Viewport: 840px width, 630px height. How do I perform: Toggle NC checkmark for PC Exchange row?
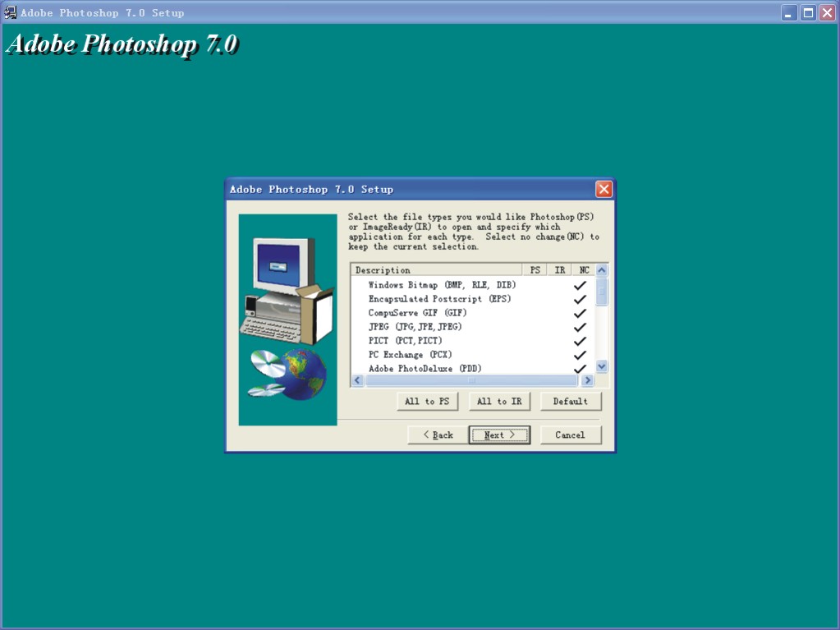580,355
